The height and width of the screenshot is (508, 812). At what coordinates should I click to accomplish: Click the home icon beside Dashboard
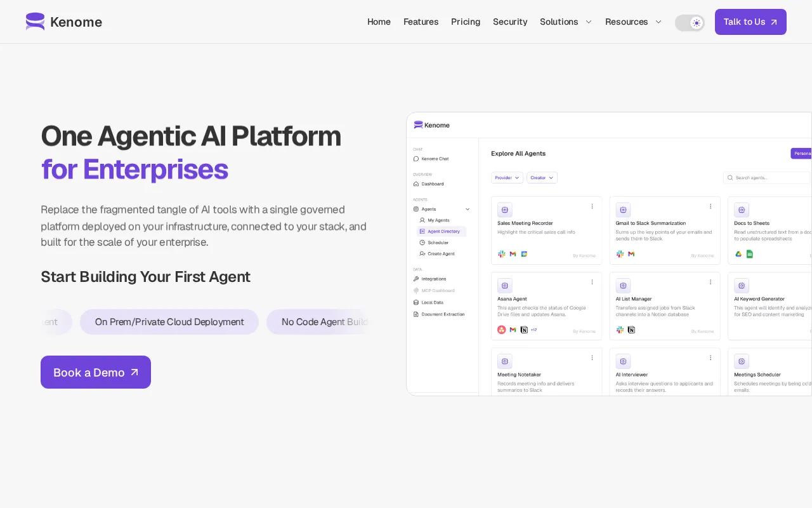pos(416,184)
